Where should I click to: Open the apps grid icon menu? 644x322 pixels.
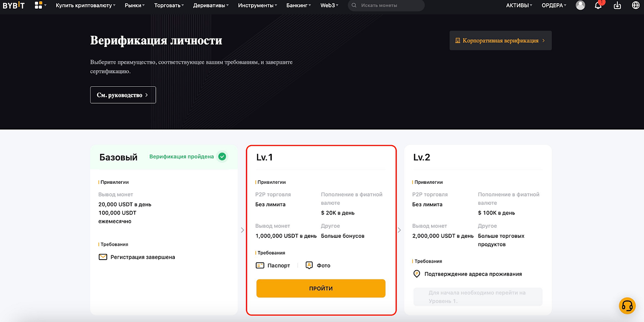(39, 6)
